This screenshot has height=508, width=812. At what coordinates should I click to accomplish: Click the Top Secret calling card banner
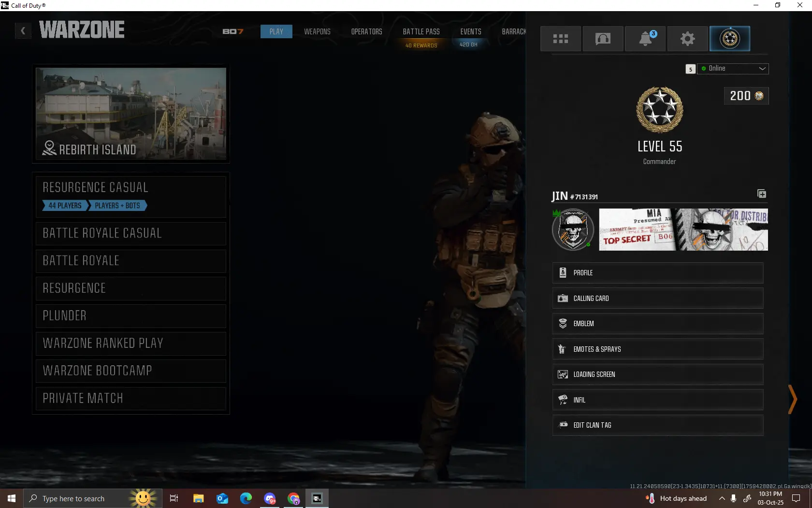[683, 230]
